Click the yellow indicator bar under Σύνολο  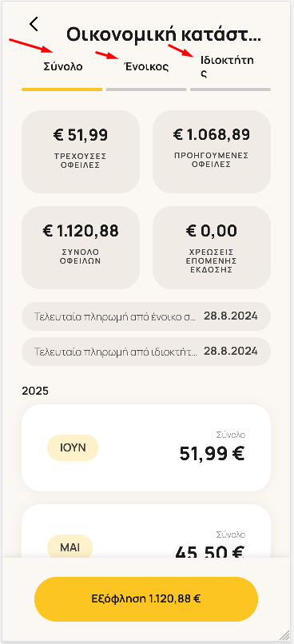pos(62,89)
